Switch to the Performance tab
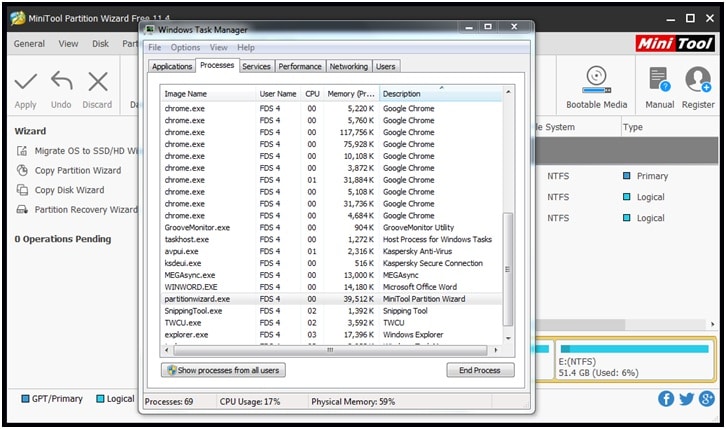 [300, 67]
